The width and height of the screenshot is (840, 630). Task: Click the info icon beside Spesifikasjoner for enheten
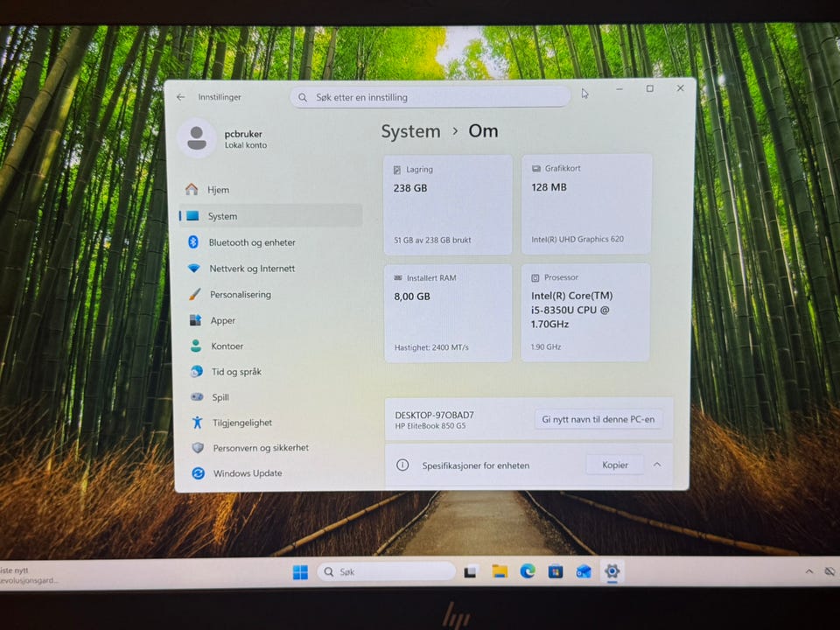pyautogui.click(x=402, y=465)
